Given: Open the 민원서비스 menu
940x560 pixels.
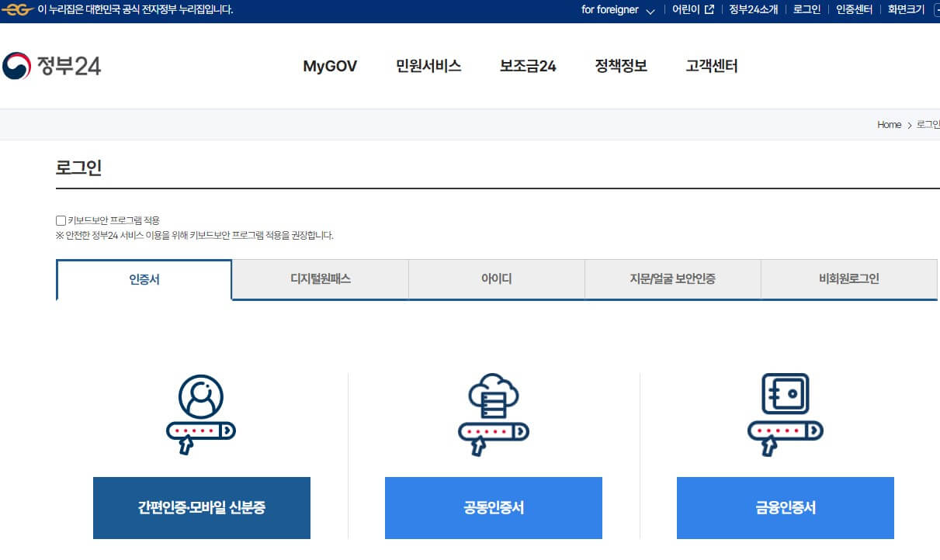Looking at the screenshot, I should pyautogui.click(x=428, y=67).
